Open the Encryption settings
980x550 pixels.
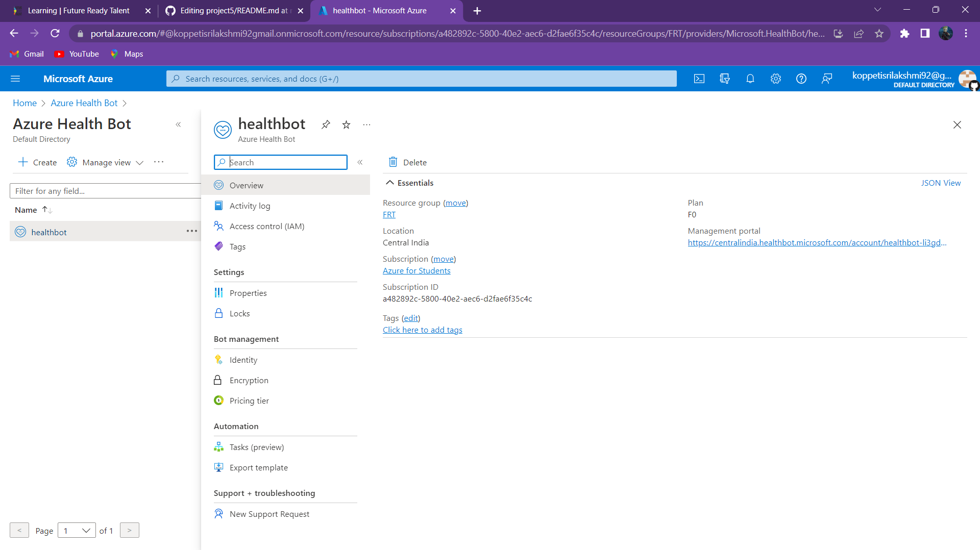pyautogui.click(x=249, y=380)
